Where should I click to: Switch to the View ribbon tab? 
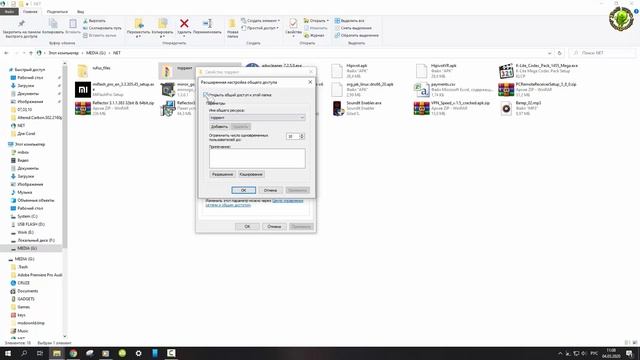tap(80, 11)
